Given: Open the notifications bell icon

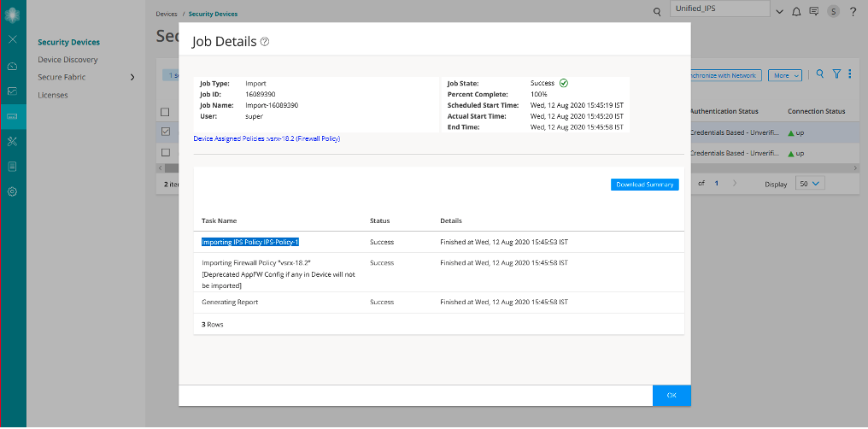Looking at the screenshot, I should pos(796,11).
